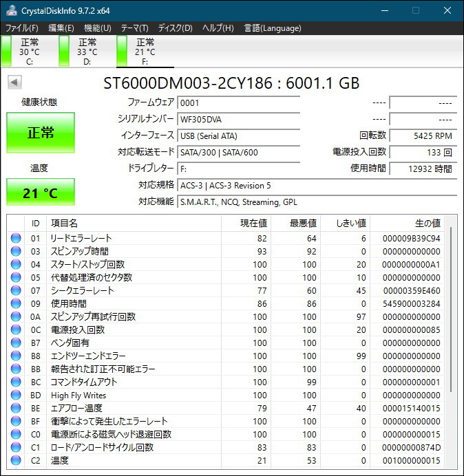Open the 言語(Language) menu

pyautogui.click(x=273, y=28)
